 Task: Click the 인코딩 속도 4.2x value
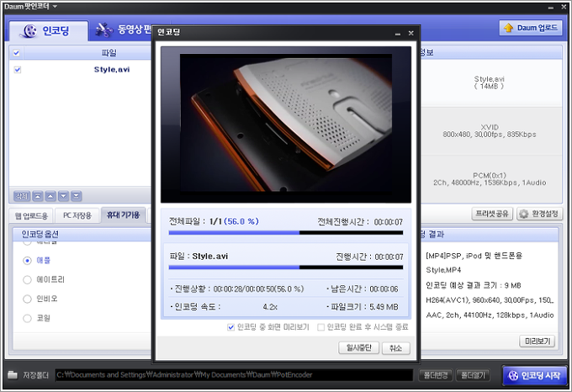(270, 307)
